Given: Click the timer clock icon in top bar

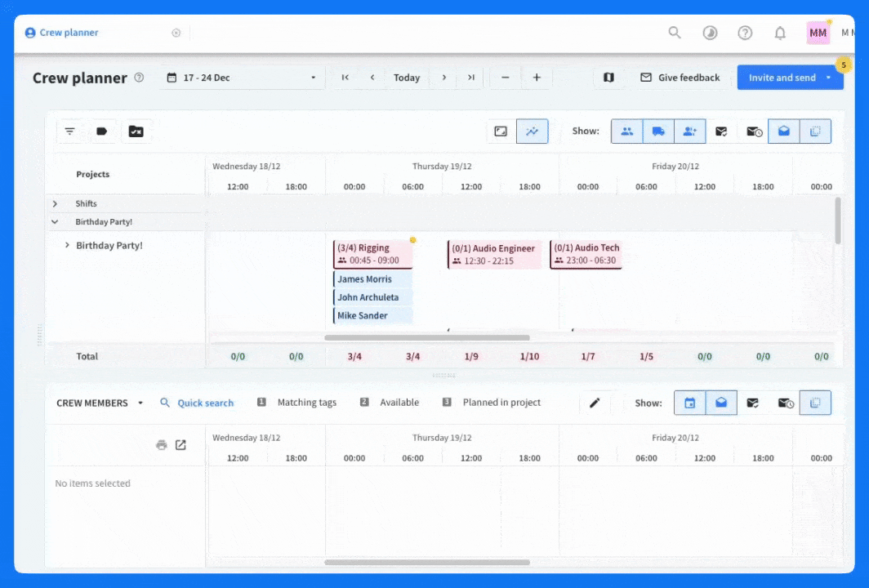Looking at the screenshot, I should point(710,33).
